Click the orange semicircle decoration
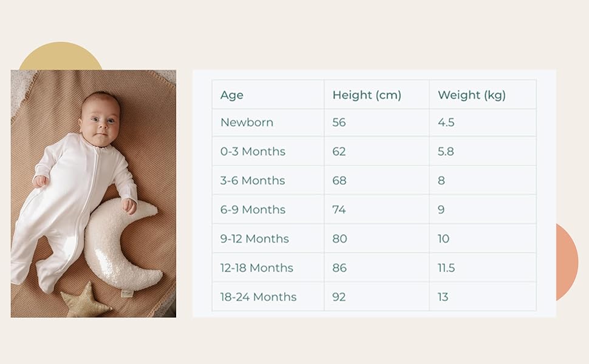 (567, 262)
